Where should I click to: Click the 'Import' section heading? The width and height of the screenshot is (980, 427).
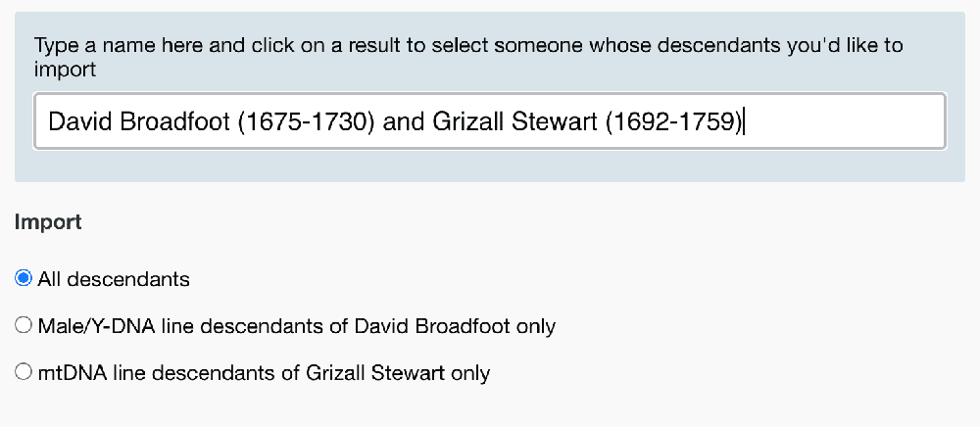click(x=48, y=222)
